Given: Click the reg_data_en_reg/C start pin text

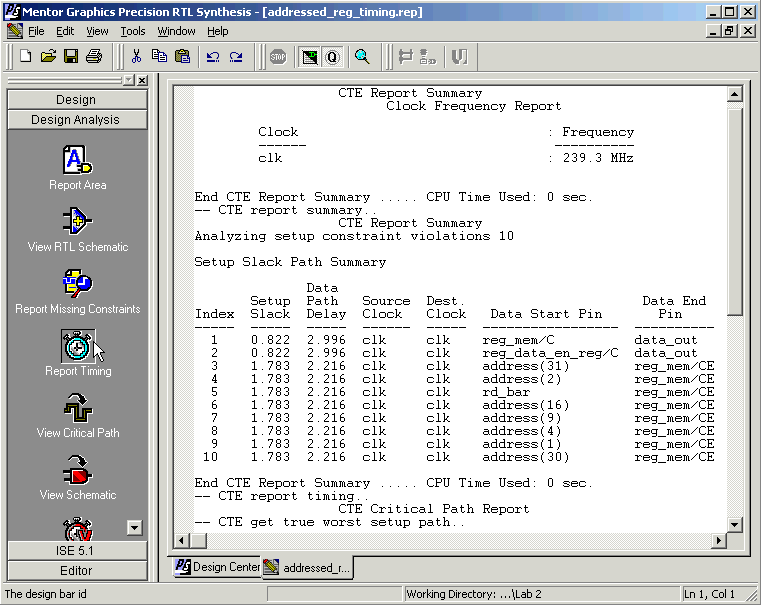Looking at the screenshot, I should tap(550, 353).
